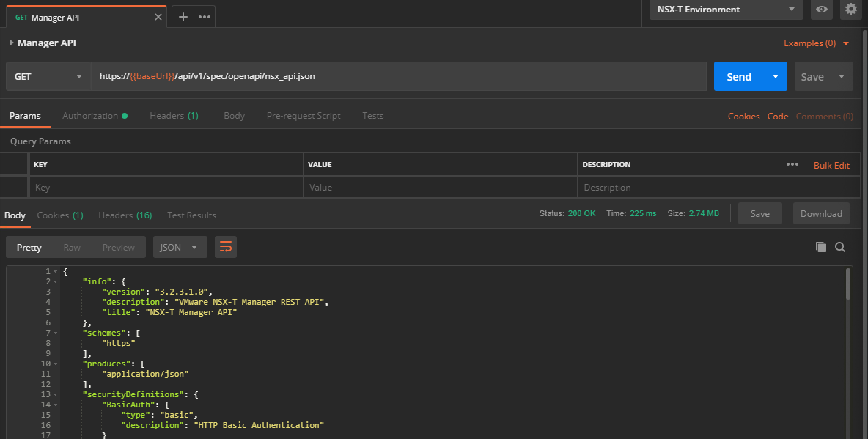Search within response using magnifier icon
Image resolution: width=868 pixels, height=439 pixels.
pos(840,247)
